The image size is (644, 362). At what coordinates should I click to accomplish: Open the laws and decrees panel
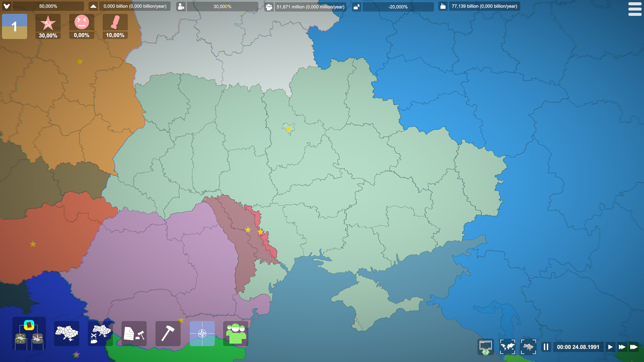(134, 334)
